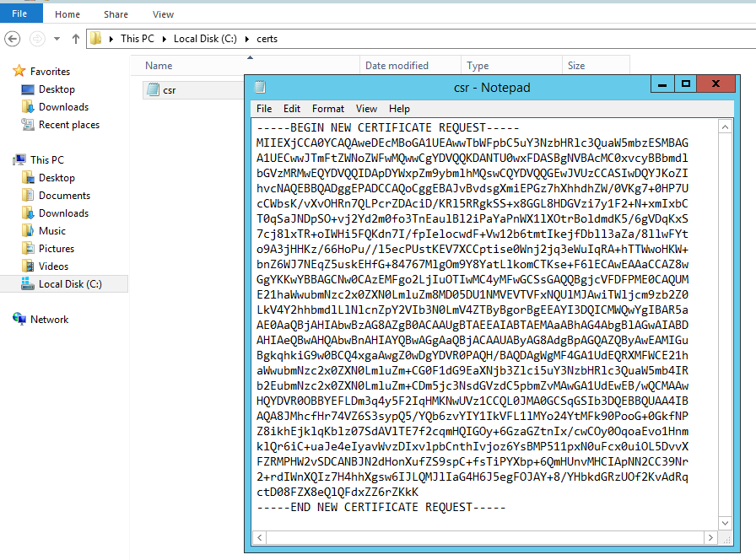Click the Videos folder icon
This screenshot has width=756, height=560.
[x=28, y=267]
